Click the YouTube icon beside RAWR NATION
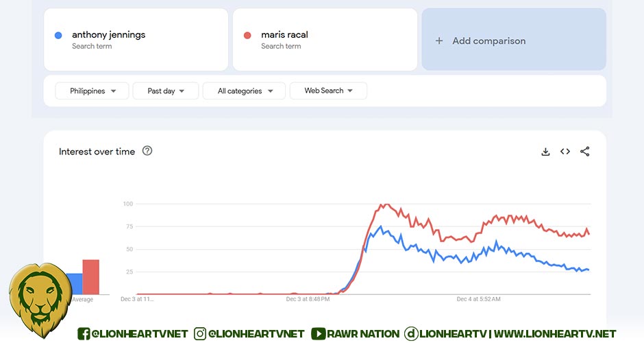This screenshot has width=644, height=343. (x=318, y=333)
